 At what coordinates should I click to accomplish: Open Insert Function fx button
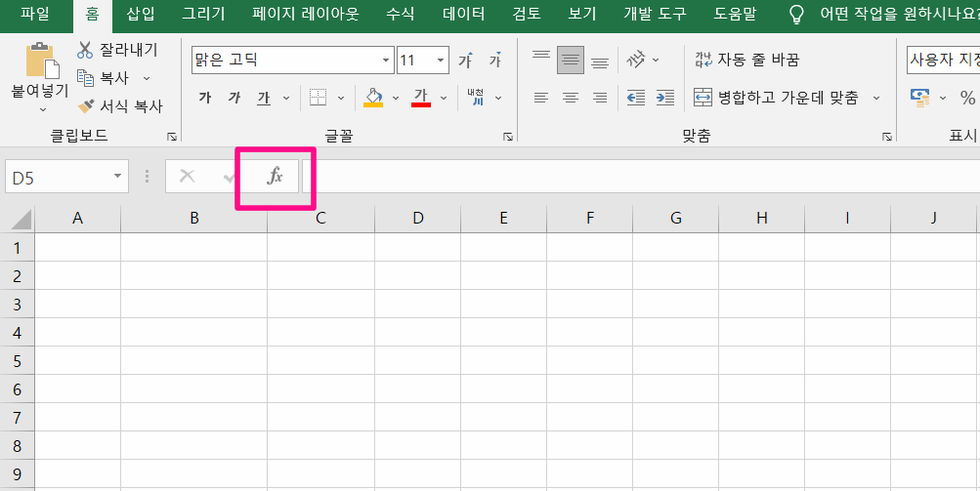[275, 176]
